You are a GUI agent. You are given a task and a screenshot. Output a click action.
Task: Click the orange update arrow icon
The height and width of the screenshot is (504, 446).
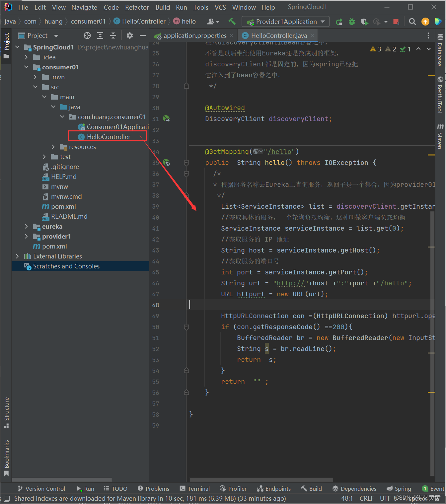[x=425, y=22]
